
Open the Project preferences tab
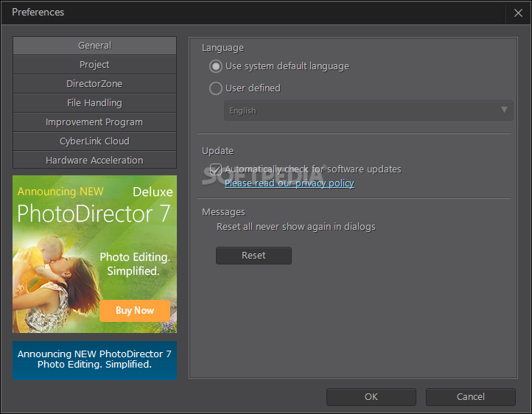tap(94, 64)
